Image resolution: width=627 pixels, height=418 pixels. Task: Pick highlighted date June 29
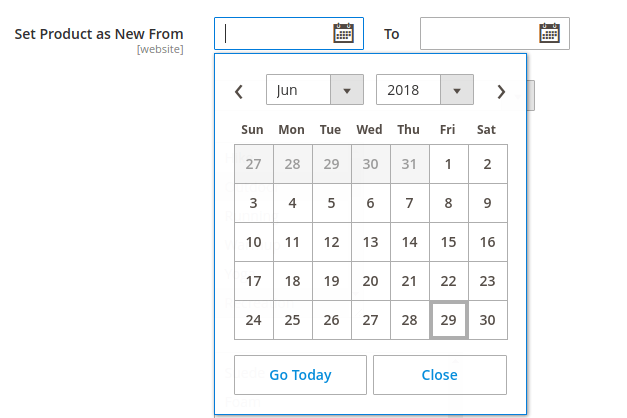click(x=449, y=320)
